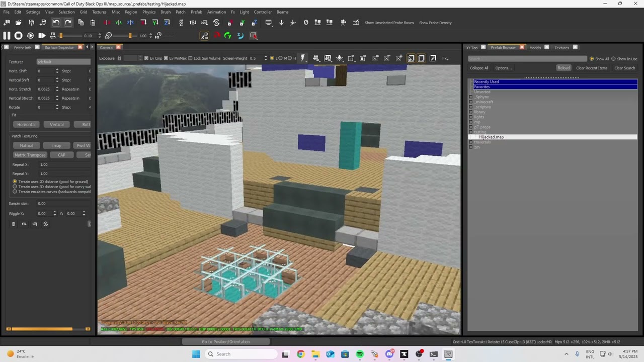Rotate selection around Y axis icon
This screenshot has width=644, height=362.
[x=155, y=23]
